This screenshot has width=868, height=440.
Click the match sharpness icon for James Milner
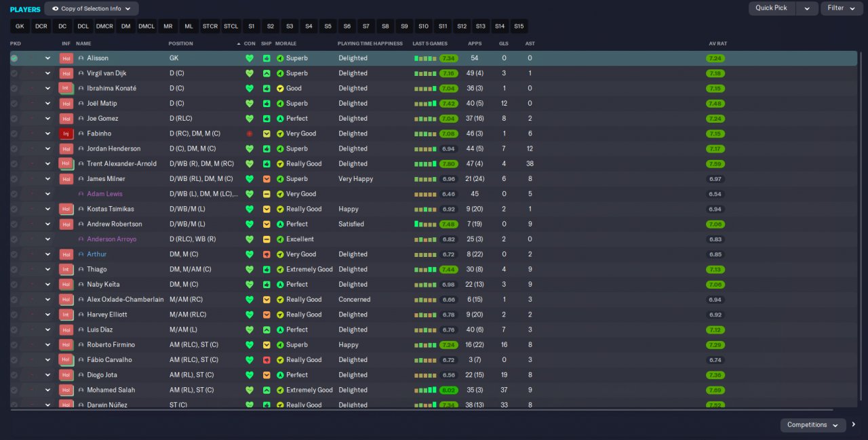point(267,179)
